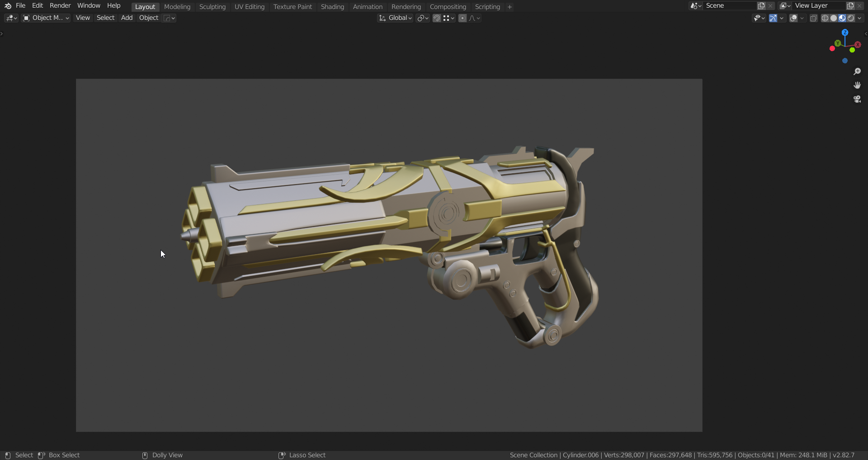Open the View Layer browse dropdown

785,6
